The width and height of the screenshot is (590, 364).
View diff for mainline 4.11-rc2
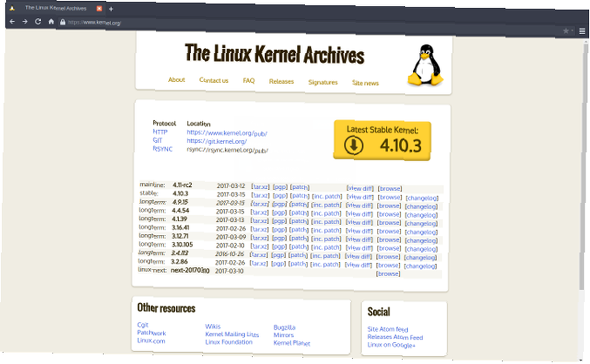[x=360, y=188]
